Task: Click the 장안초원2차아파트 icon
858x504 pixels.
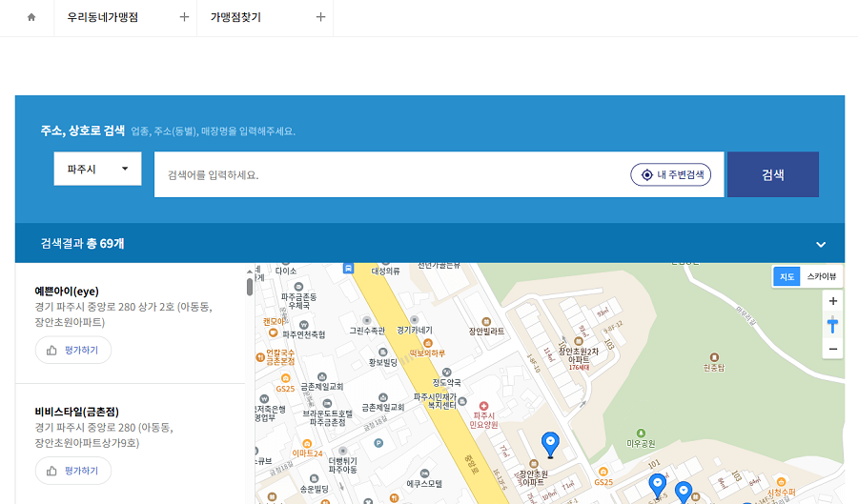Action: pyautogui.click(x=579, y=341)
